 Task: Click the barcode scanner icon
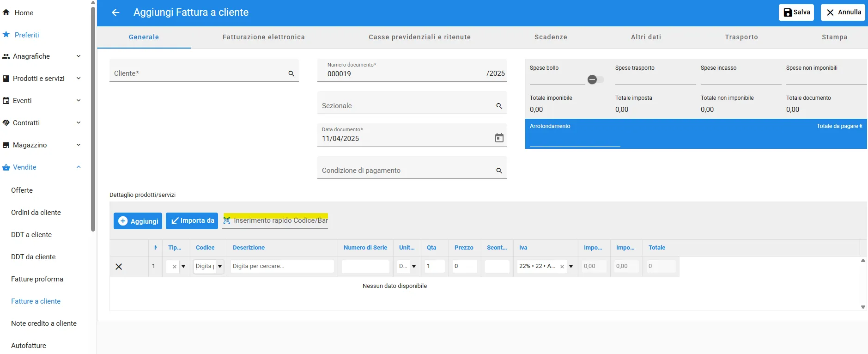tap(227, 220)
